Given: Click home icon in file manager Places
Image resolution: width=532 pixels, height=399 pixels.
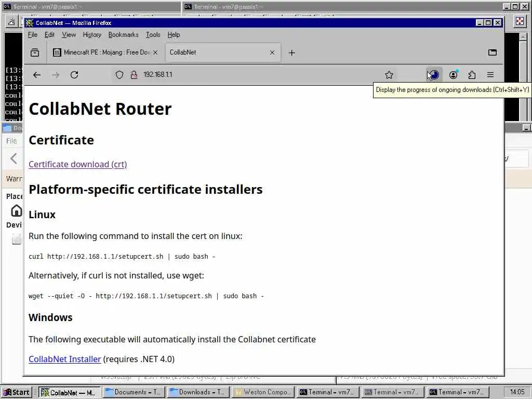Looking at the screenshot, I should (x=16, y=211).
